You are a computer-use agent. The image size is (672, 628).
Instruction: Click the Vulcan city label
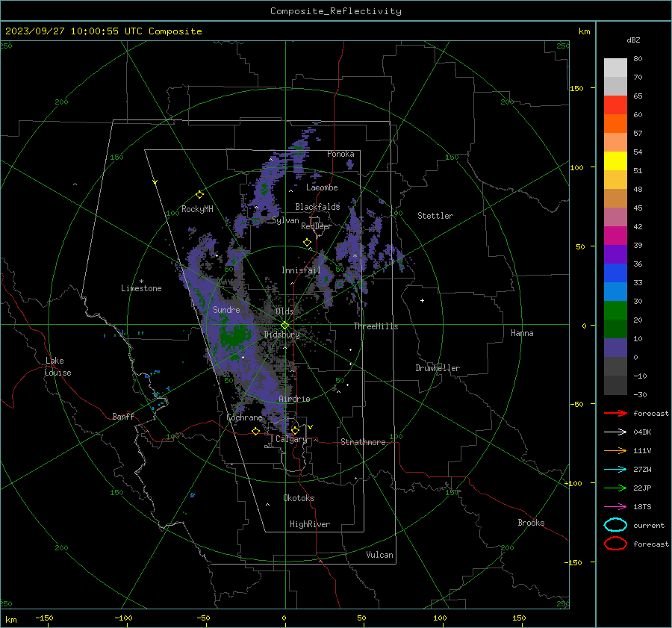point(379,555)
